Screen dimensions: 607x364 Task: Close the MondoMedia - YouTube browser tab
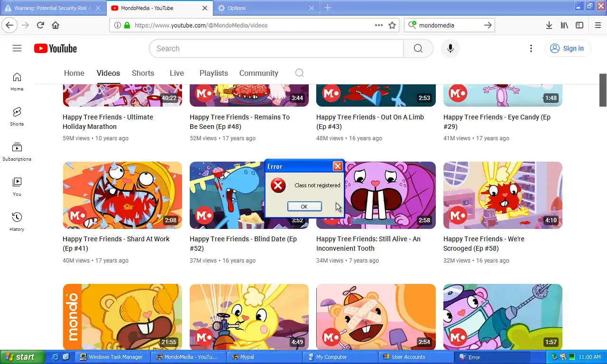(205, 8)
